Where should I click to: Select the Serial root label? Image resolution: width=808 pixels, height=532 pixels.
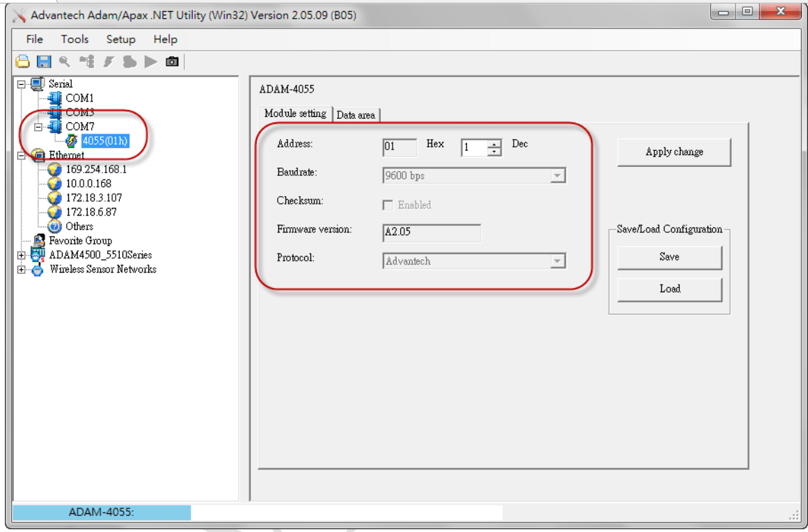click(x=61, y=84)
